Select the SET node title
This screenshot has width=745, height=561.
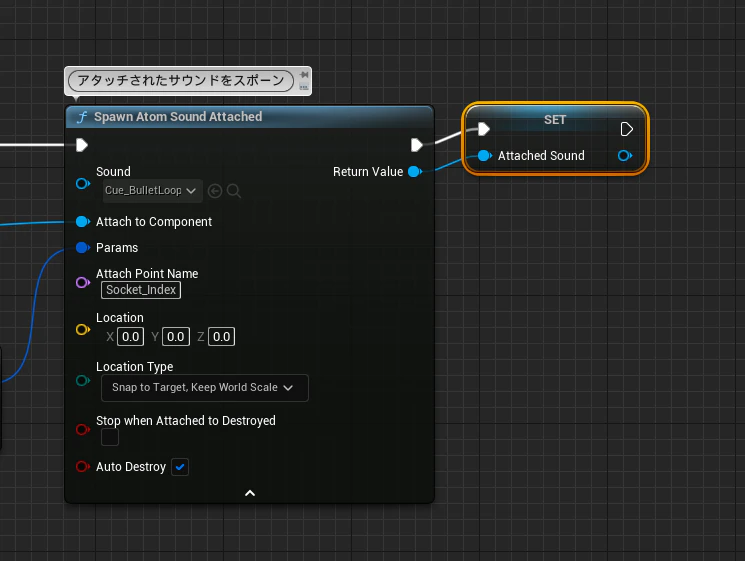click(x=555, y=120)
